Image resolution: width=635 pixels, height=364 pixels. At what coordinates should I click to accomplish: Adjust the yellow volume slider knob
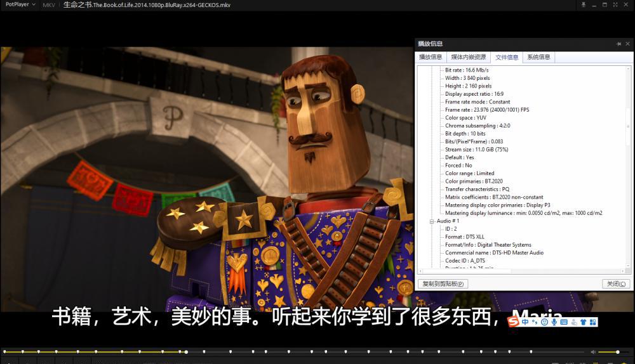pos(618,353)
